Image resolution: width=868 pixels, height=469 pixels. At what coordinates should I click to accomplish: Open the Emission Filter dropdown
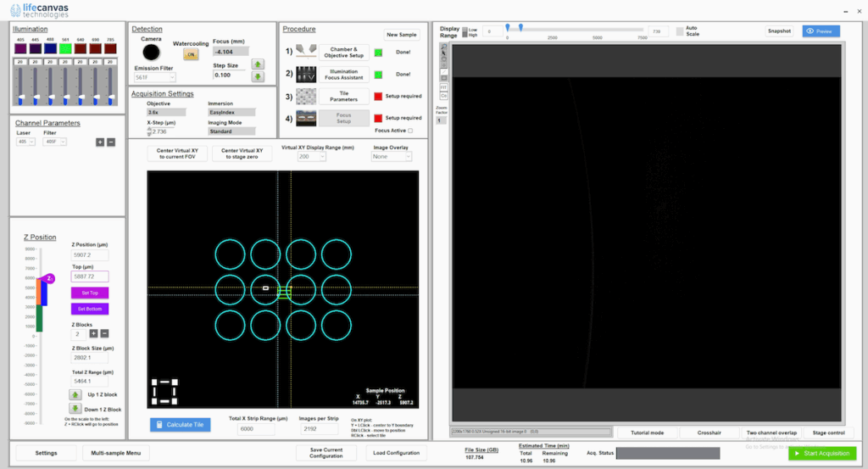point(155,78)
